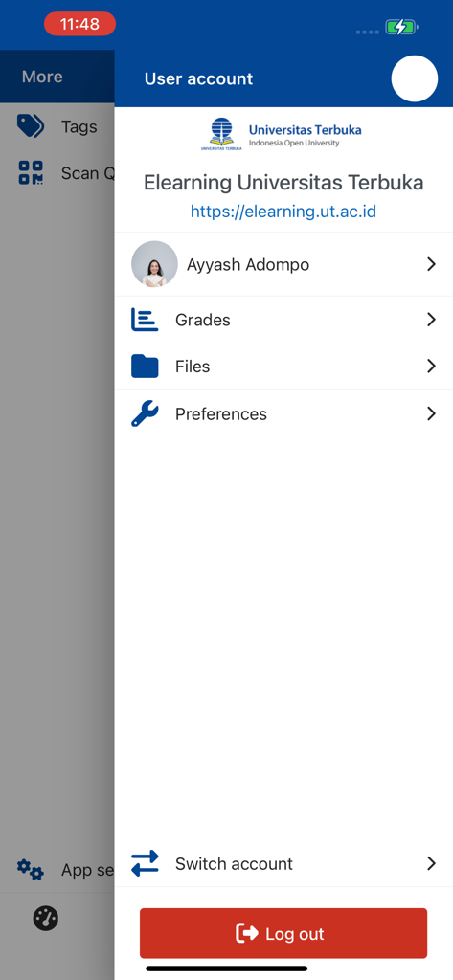Tap the Log out button
This screenshot has width=453, height=980.
(x=283, y=933)
